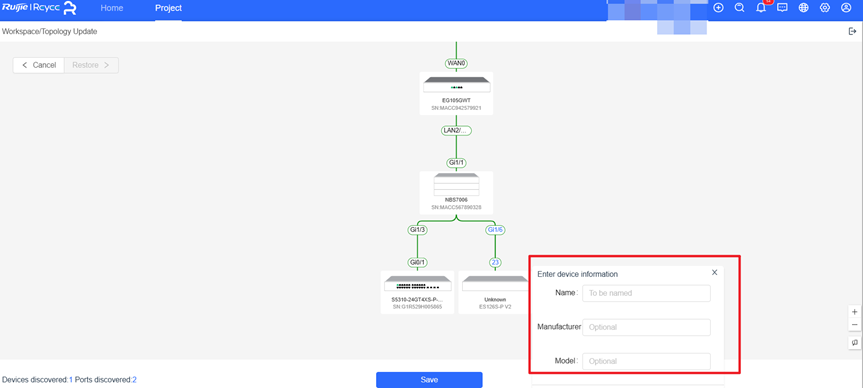The height and width of the screenshot is (388, 863).
Task: Focus the Model input field
Action: (646, 361)
